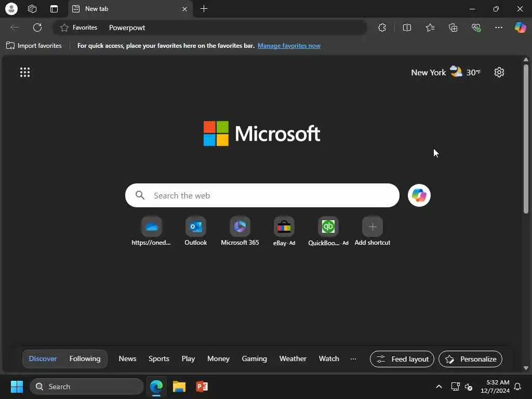Open the app launcher grid icon

tap(25, 72)
